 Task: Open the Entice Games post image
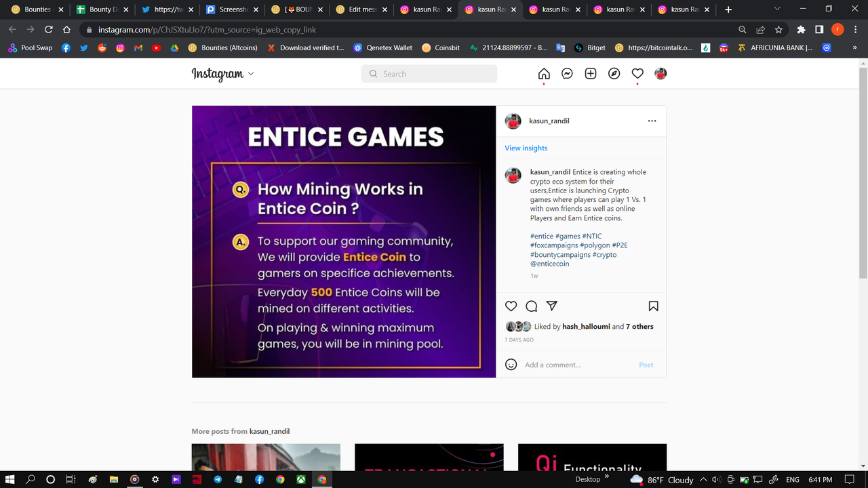(344, 241)
